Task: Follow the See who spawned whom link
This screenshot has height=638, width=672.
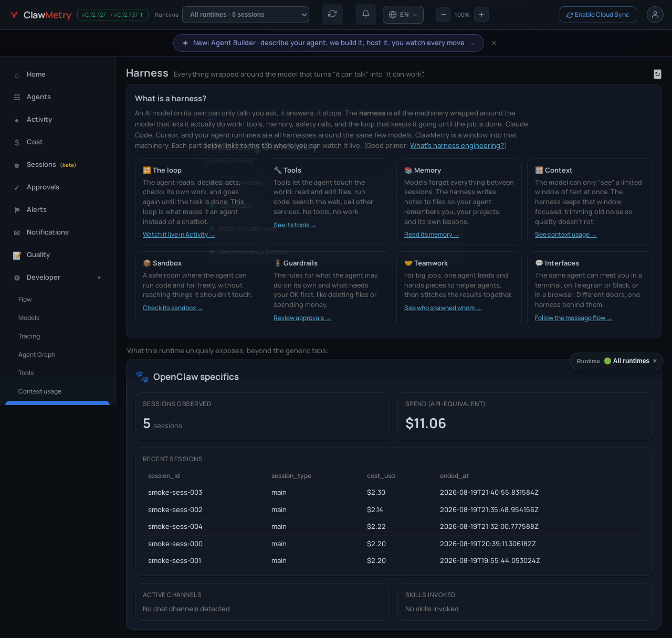Action: click(x=443, y=308)
